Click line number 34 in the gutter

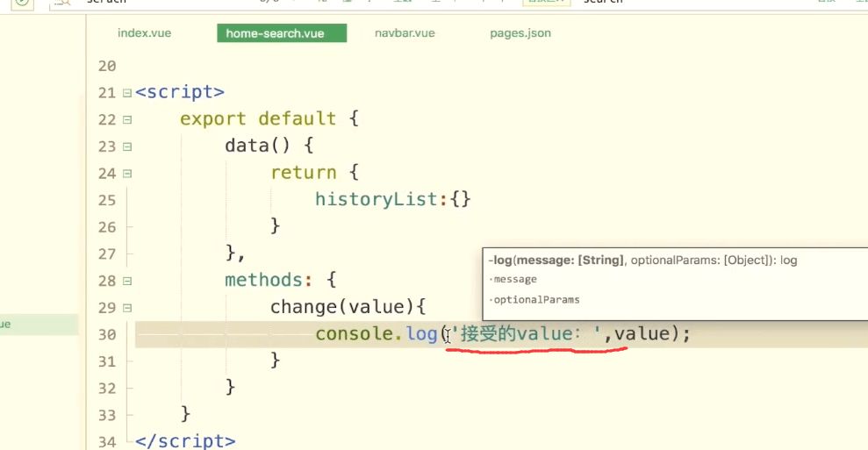pos(107,442)
